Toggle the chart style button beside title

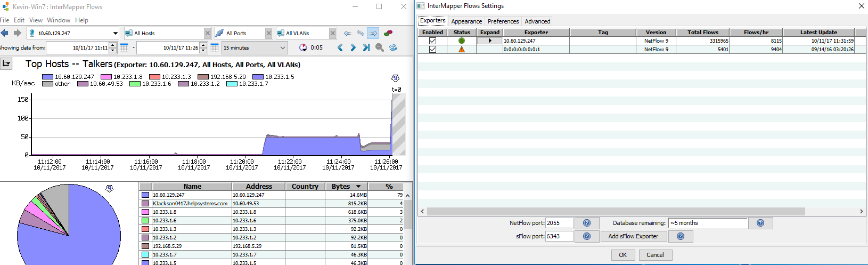point(6,64)
